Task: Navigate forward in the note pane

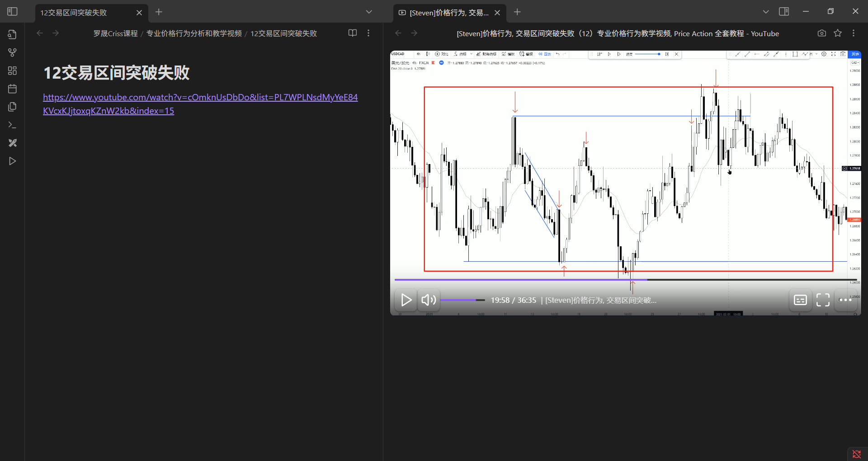Action: (56, 33)
